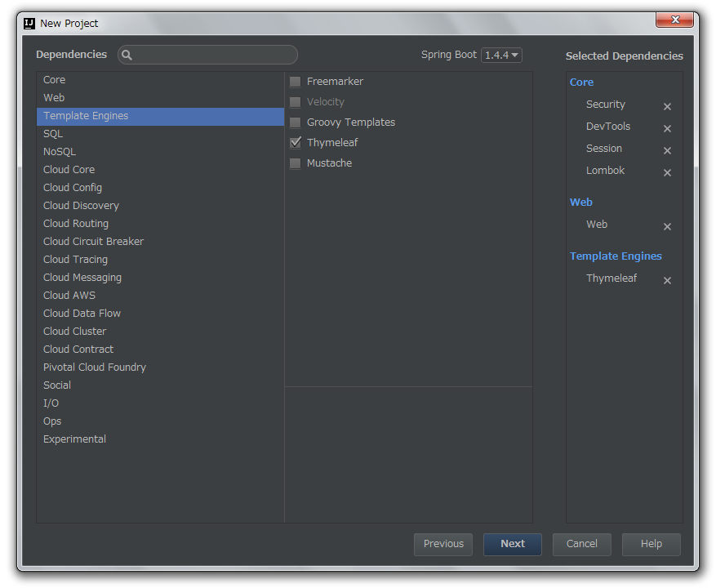Select the Ops category
Image resolution: width=716 pixels, height=588 pixels.
point(160,421)
